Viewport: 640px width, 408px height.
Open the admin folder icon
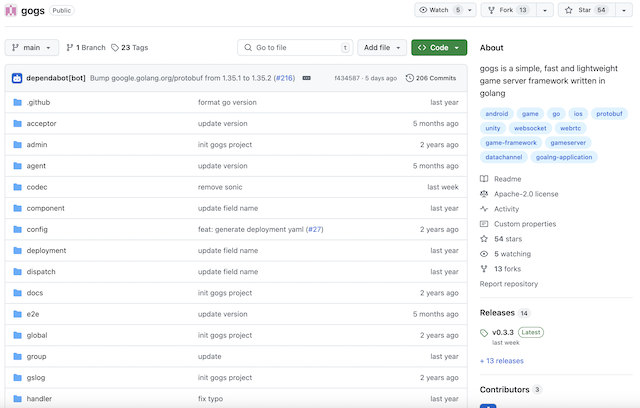tap(17, 144)
